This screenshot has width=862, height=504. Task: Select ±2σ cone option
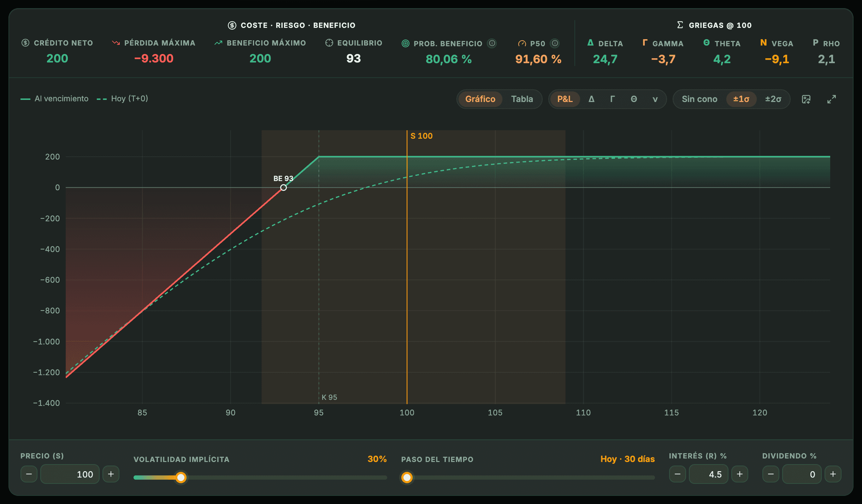click(773, 99)
